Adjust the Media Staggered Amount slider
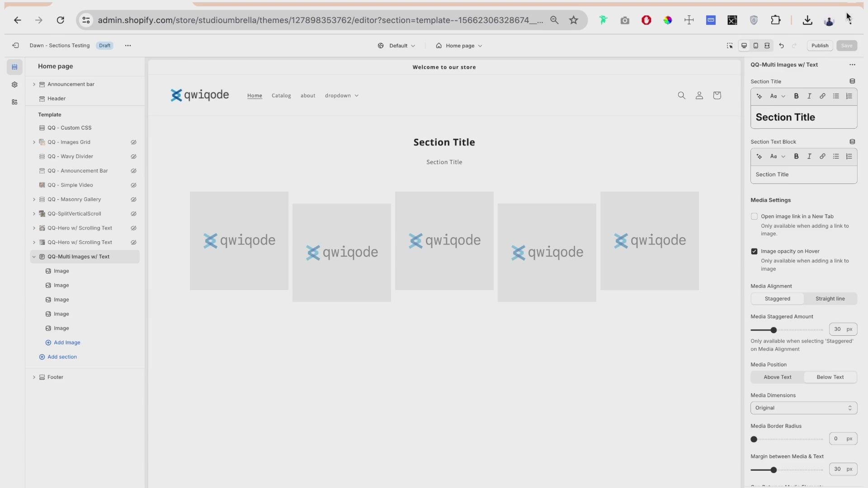This screenshot has width=868, height=488. (x=774, y=330)
